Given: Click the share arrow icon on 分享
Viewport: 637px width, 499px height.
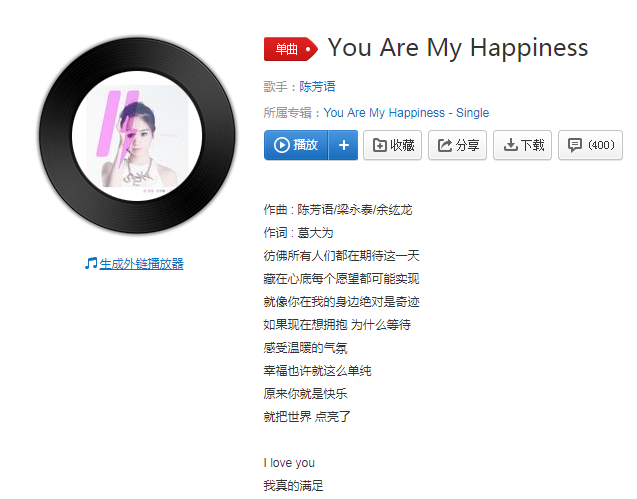Looking at the screenshot, I should pos(444,145).
